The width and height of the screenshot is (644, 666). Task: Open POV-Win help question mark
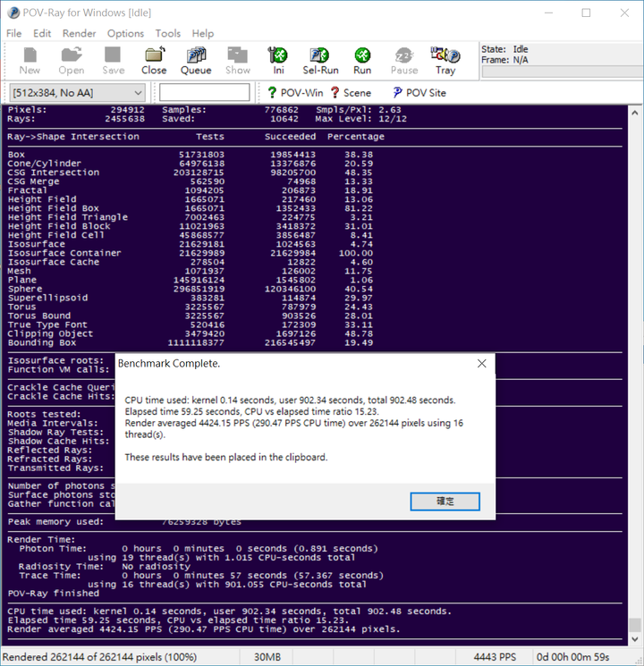[x=272, y=93]
